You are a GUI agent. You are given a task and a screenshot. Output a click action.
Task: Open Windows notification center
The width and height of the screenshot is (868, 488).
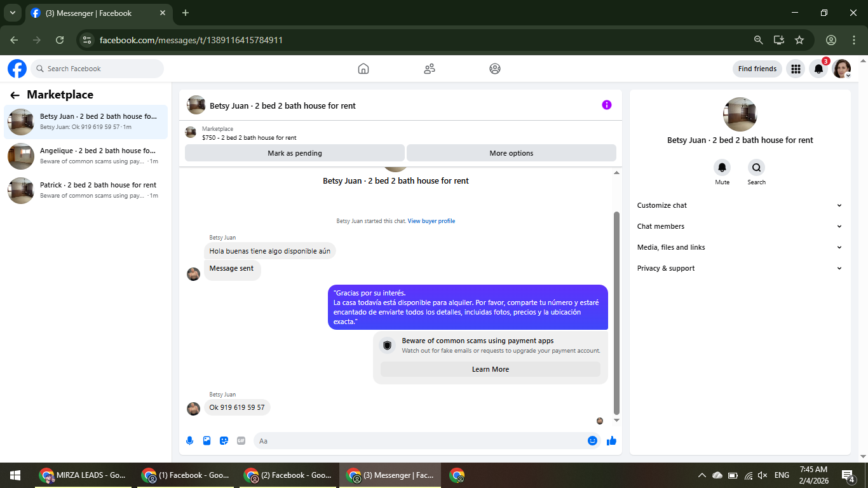(848, 475)
